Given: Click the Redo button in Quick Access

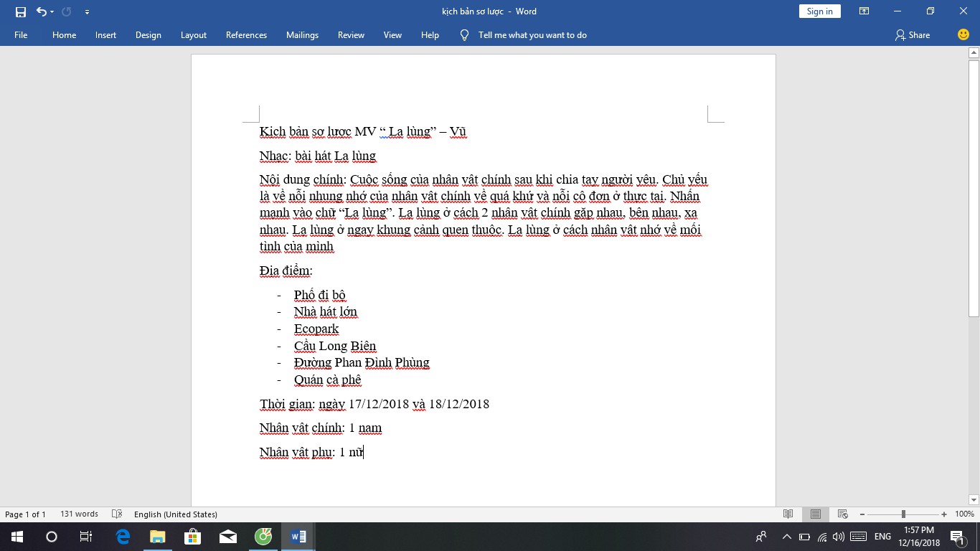Looking at the screenshot, I should (x=67, y=11).
